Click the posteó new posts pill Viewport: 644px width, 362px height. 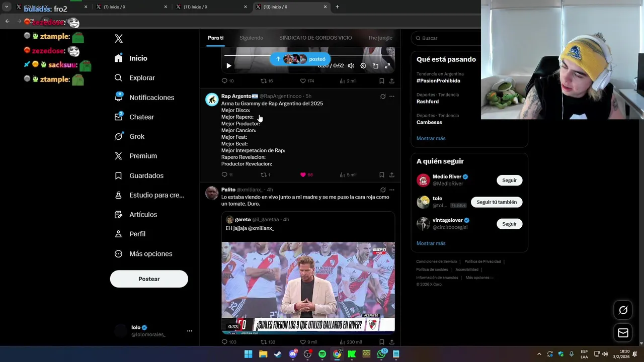pos(300,59)
